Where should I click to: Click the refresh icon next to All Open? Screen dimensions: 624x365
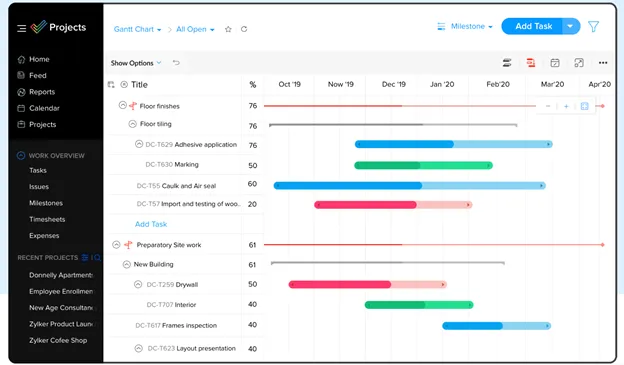coord(244,29)
